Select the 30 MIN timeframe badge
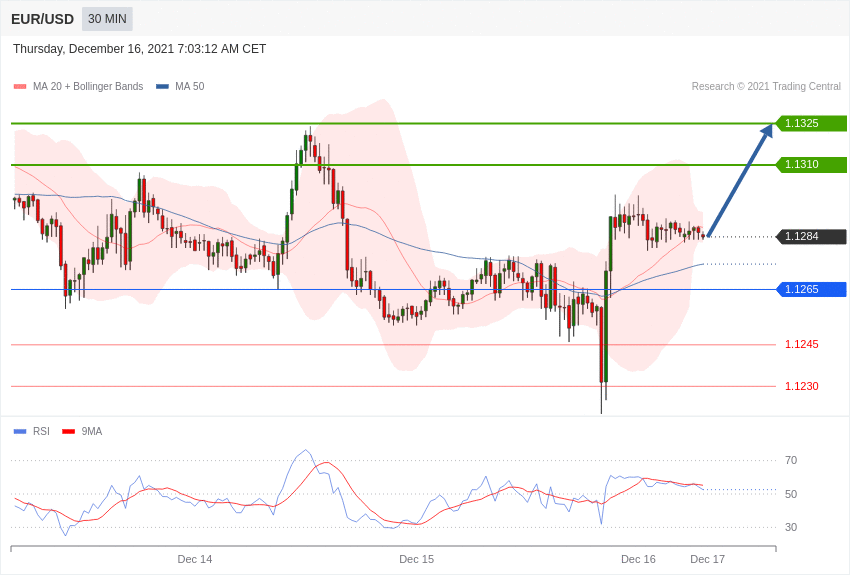The height and width of the screenshot is (576, 850). [x=107, y=19]
